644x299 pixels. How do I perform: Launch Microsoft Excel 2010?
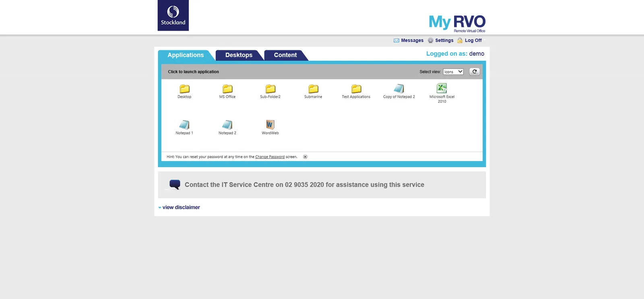(x=442, y=88)
